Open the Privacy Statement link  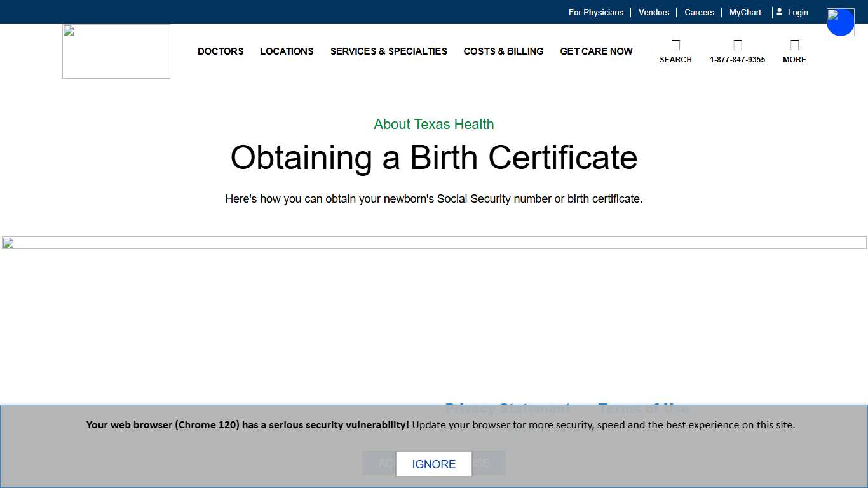(508, 409)
